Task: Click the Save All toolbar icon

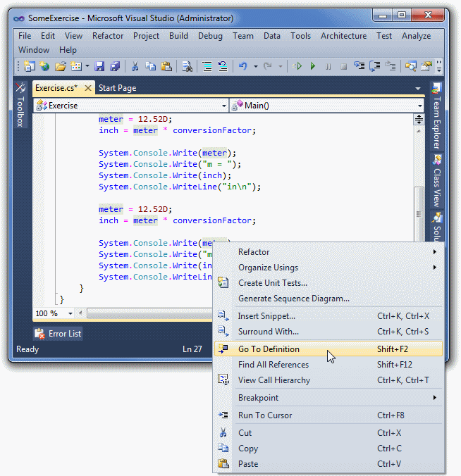Action: [x=115, y=66]
